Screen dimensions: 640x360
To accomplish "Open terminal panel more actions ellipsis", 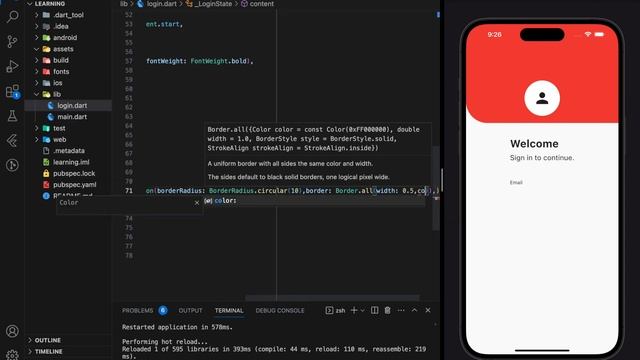I will pyautogui.click(x=401, y=310).
